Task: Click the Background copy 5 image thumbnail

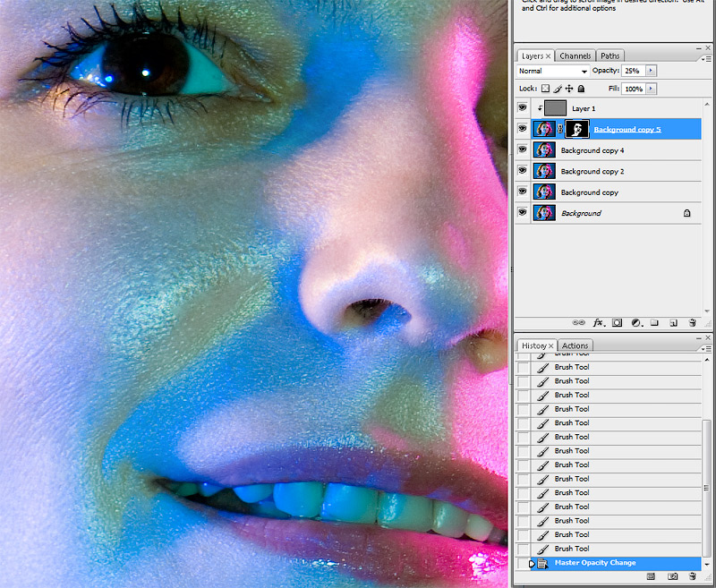Action: click(x=544, y=129)
